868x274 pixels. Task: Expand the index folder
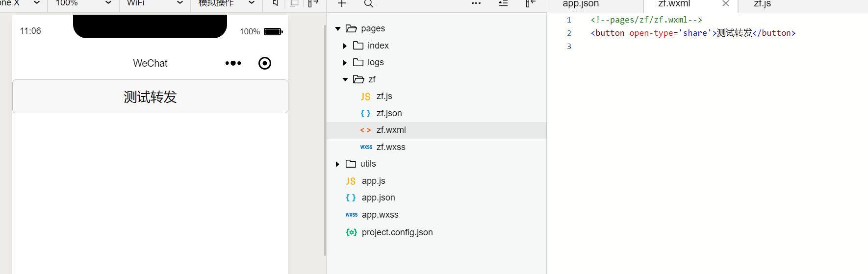tap(345, 46)
